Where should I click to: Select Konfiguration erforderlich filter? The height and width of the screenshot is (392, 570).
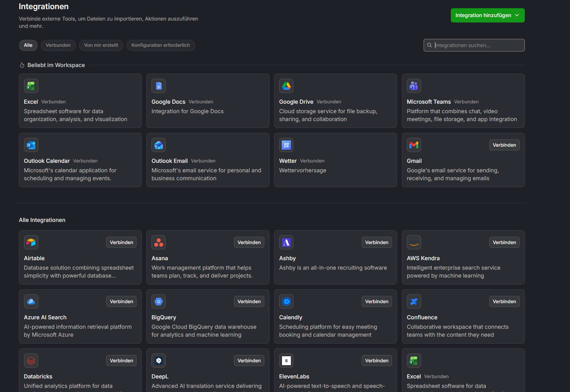(x=161, y=45)
